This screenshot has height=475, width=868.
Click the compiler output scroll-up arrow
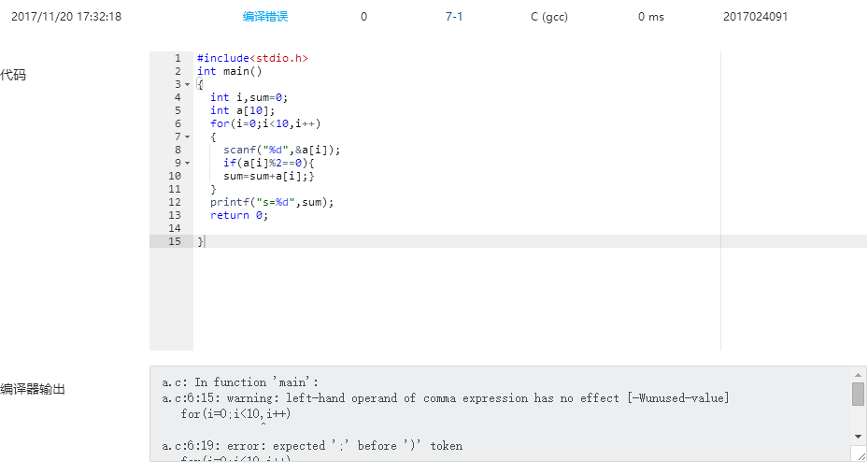858,374
